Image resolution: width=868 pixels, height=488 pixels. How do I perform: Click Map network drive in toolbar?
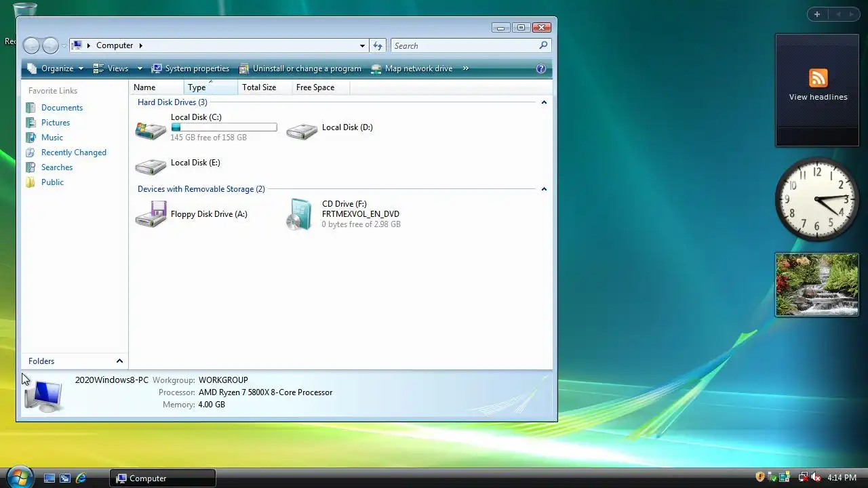coord(412,68)
